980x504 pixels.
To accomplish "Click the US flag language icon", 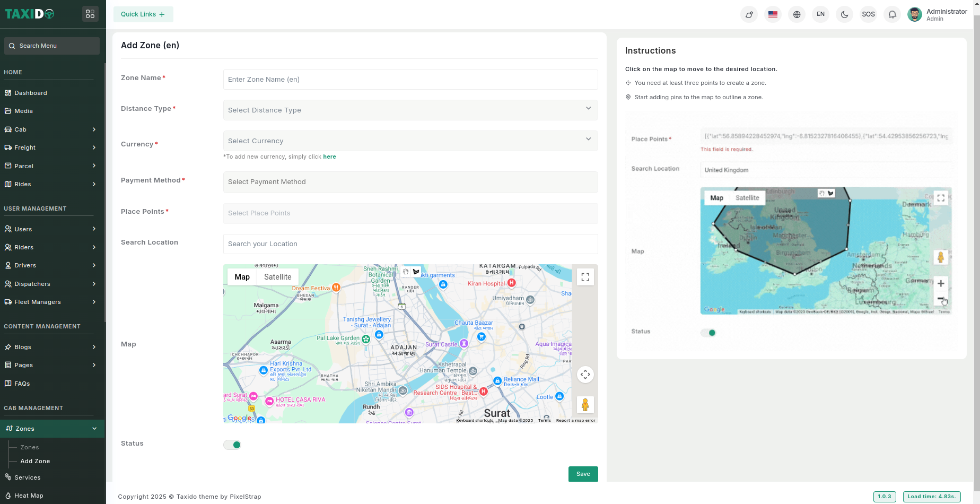I will pos(773,14).
